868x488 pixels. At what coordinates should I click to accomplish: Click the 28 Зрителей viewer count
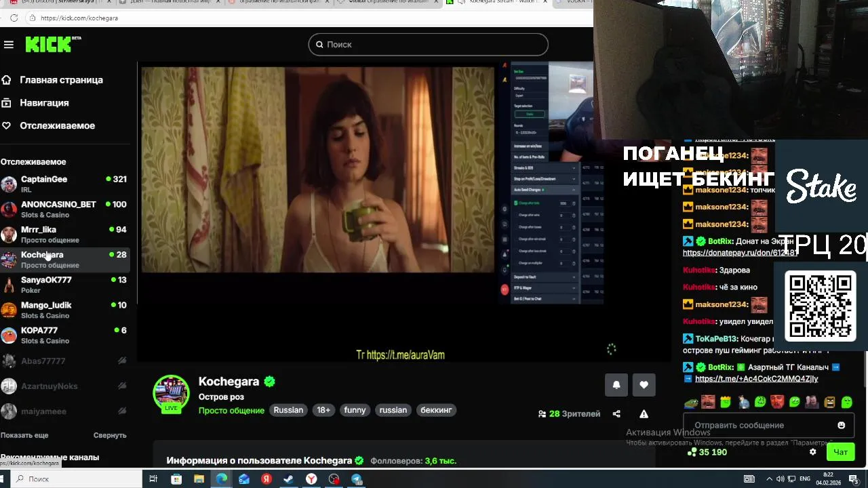click(569, 414)
